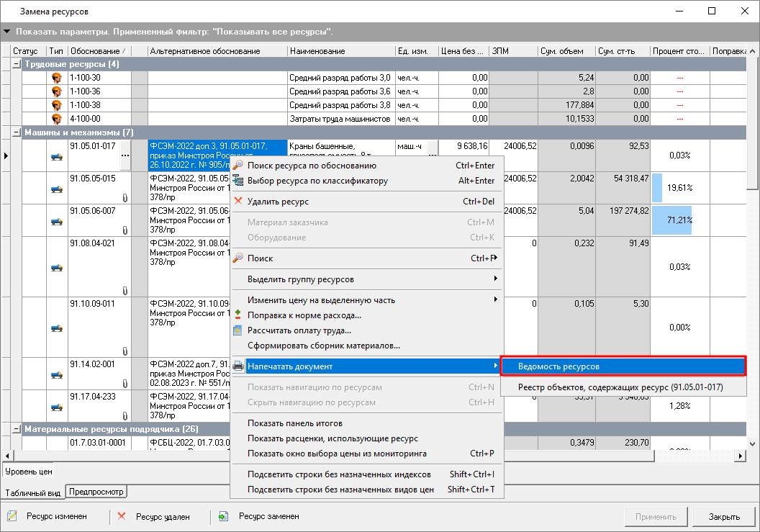Click ellipsis button next to 91.05.01-017
This screenshot has height=532, width=760.
(125, 155)
